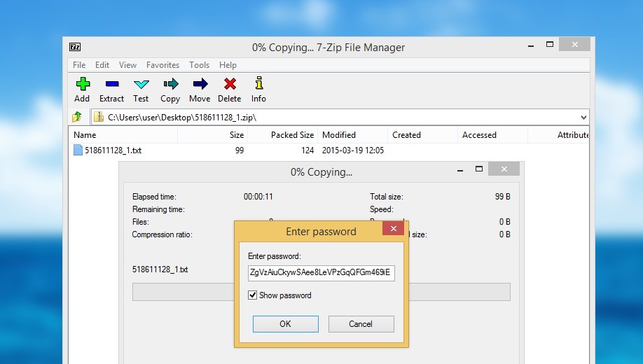The image size is (643, 364).
Task: Select the 518611128_1.txt file icon
Action: tap(78, 150)
